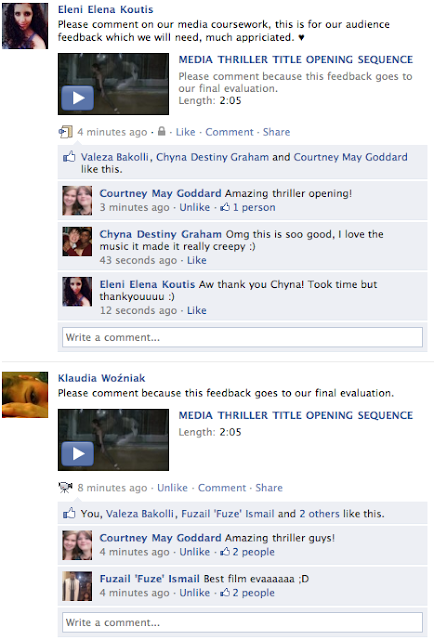The image size is (434, 640).
Task: Unlike Fuzail's 'Best film evaaaaaa' comment
Action: click(x=195, y=593)
